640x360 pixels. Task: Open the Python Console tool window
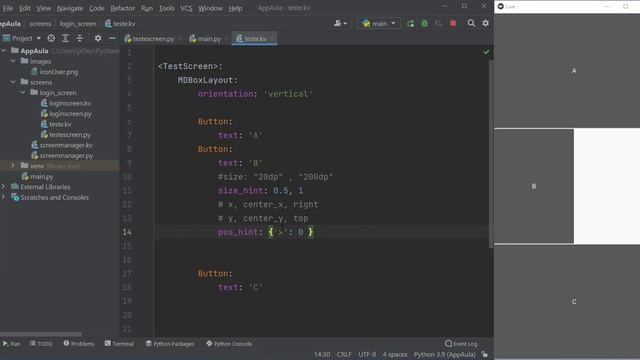click(x=229, y=344)
